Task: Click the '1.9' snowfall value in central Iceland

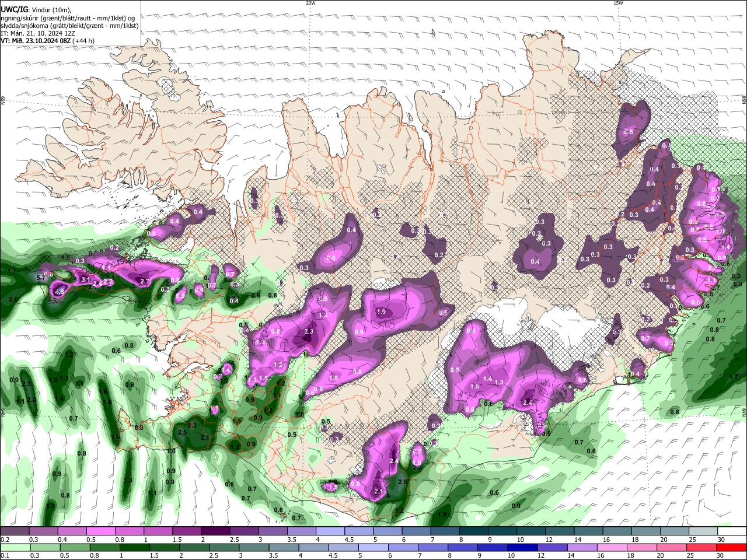Action: pyautogui.click(x=381, y=312)
